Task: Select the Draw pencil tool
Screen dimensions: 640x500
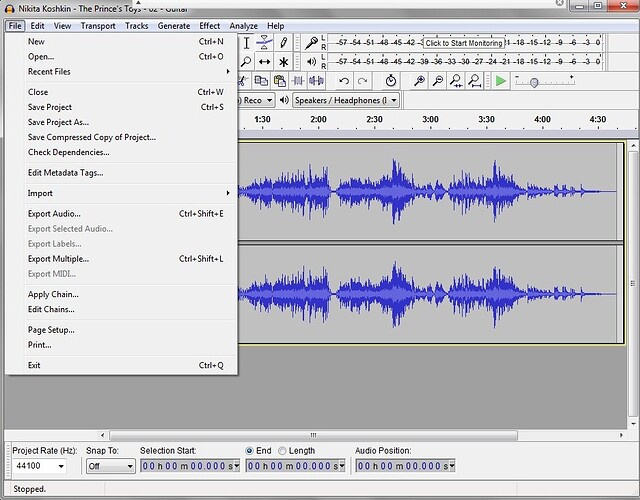Action: (283, 43)
